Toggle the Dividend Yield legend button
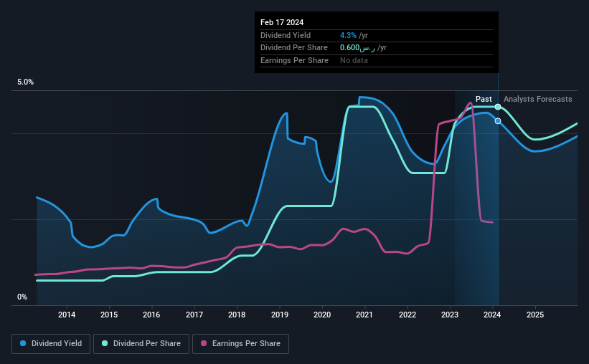 point(51,344)
